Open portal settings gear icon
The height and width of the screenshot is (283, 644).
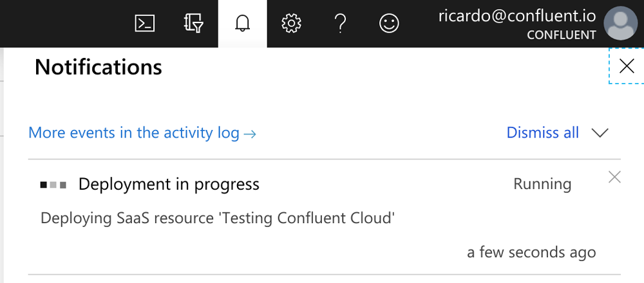291,23
